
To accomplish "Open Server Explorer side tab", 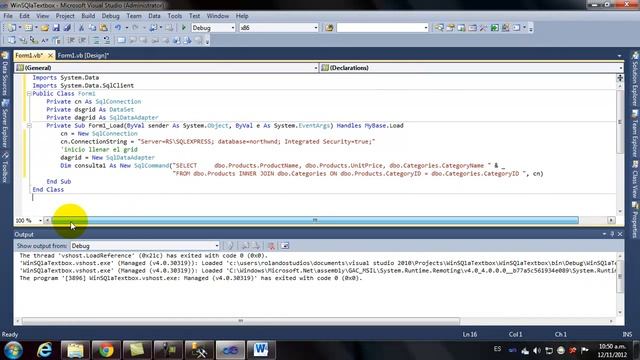I will 5,125.
